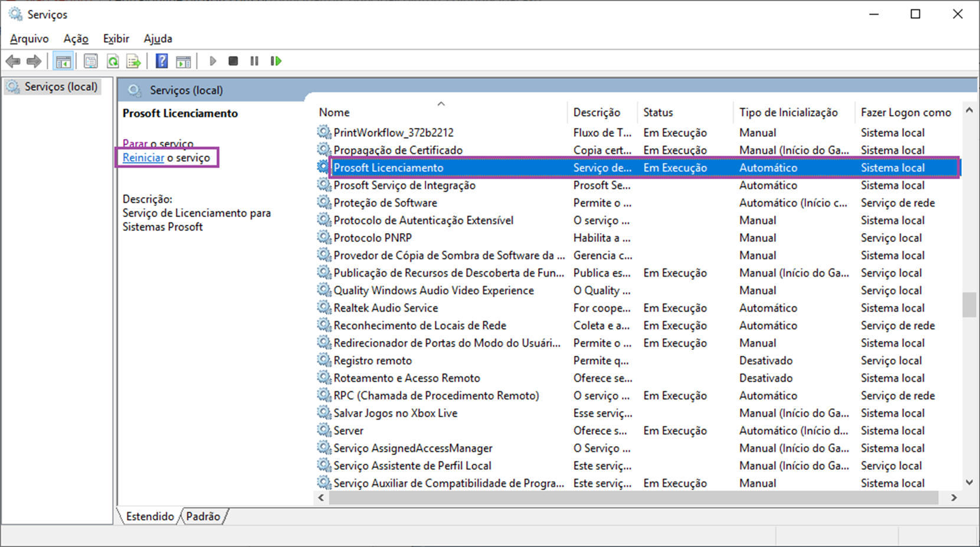Click the Start Service play icon
The image size is (980, 547).
pos(213,61)
